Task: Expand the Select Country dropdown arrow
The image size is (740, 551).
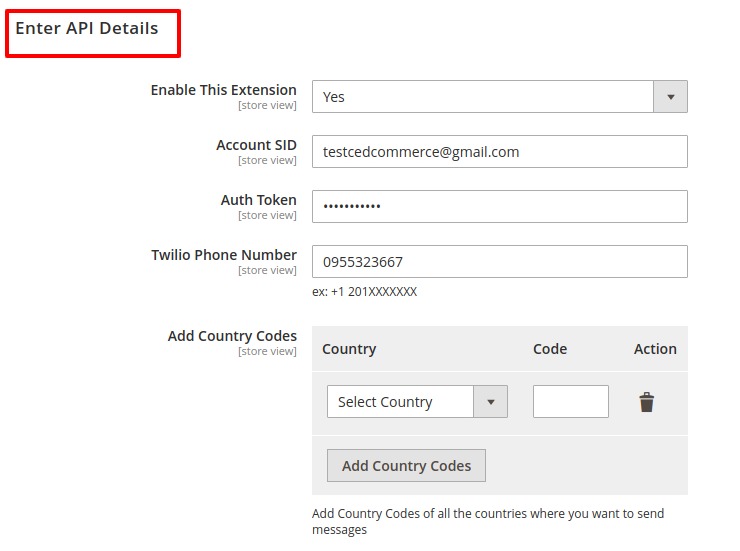Action: pyautogui.click(x=490, y=401)
